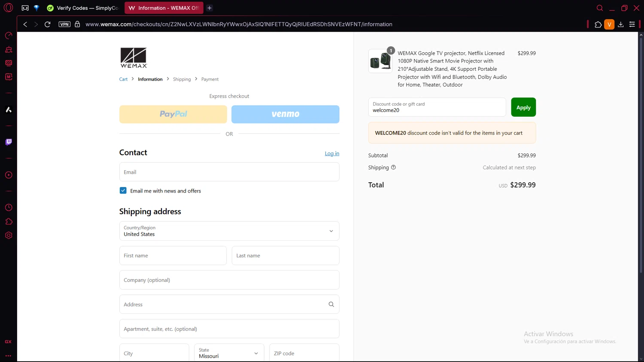644x362 pixels.
Task: Click the Information breadcrumb step
Action: pyautogui.click(x=150, y=79)
